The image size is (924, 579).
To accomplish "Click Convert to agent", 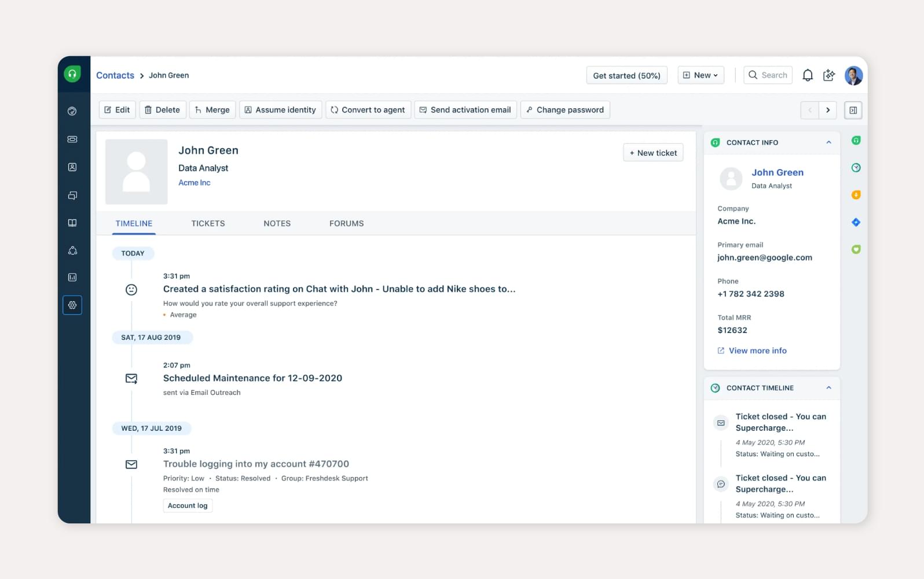I will point(368,110).
